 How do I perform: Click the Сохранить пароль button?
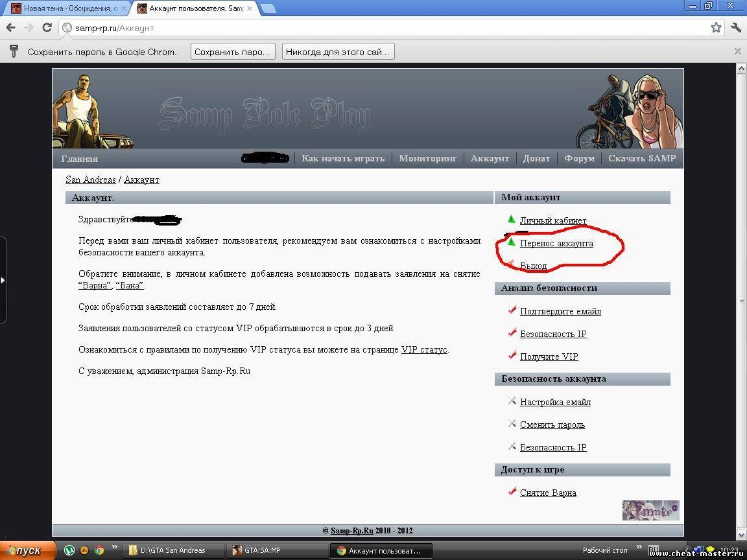232,51
